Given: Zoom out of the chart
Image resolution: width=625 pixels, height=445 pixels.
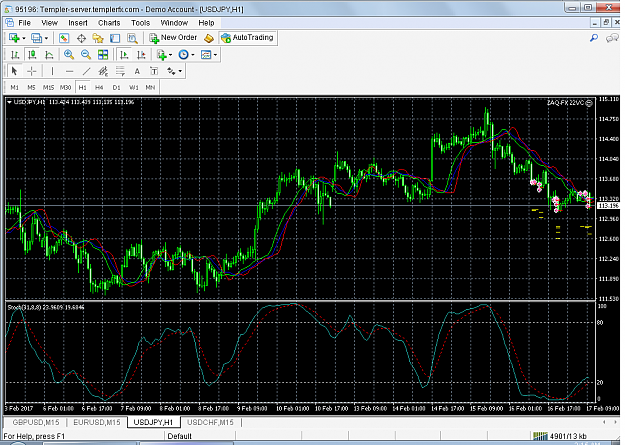Looking at the screenshot, I should coord(86,55).
